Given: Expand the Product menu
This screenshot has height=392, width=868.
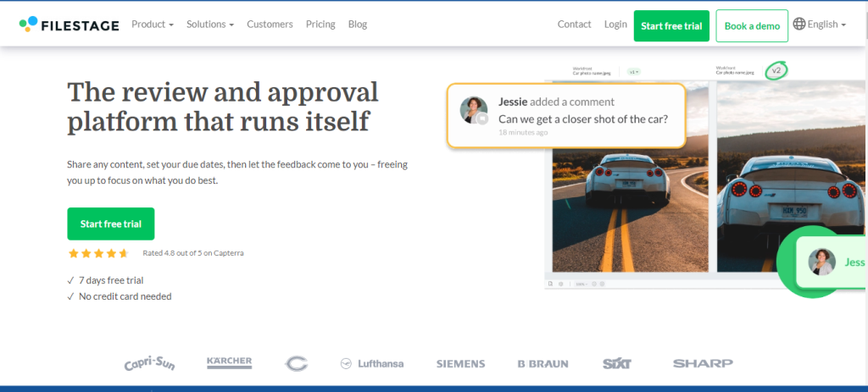Looking at the screenshot, I should point(153,25).
